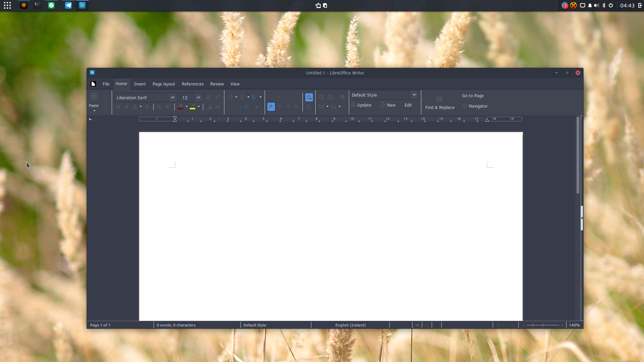
Task: Click the Multiple-page view icon in status bar
Action: pyautogui.click(x=505, y=325)
